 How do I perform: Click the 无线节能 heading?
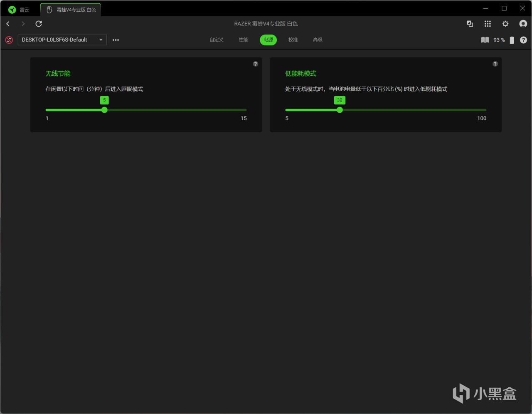click(58, 74)
